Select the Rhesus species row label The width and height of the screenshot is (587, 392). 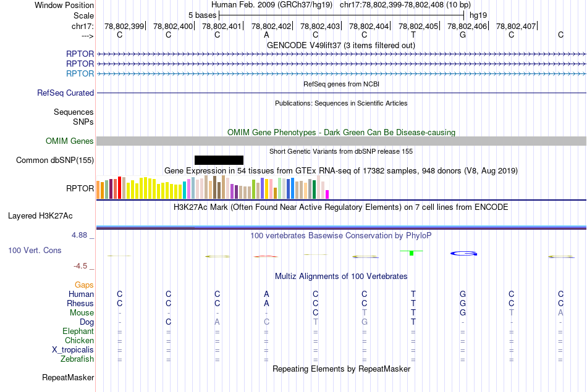tap(80, 303)
